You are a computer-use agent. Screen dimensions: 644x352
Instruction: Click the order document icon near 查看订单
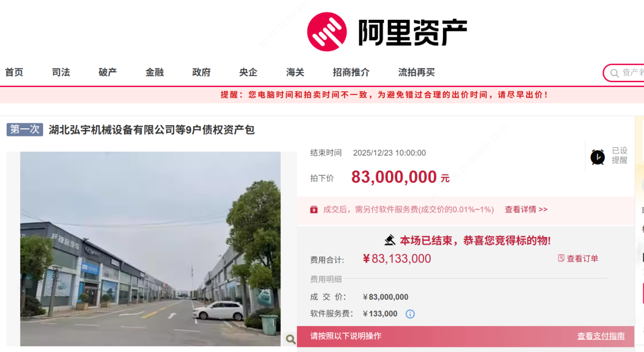(x=561, y=258)
